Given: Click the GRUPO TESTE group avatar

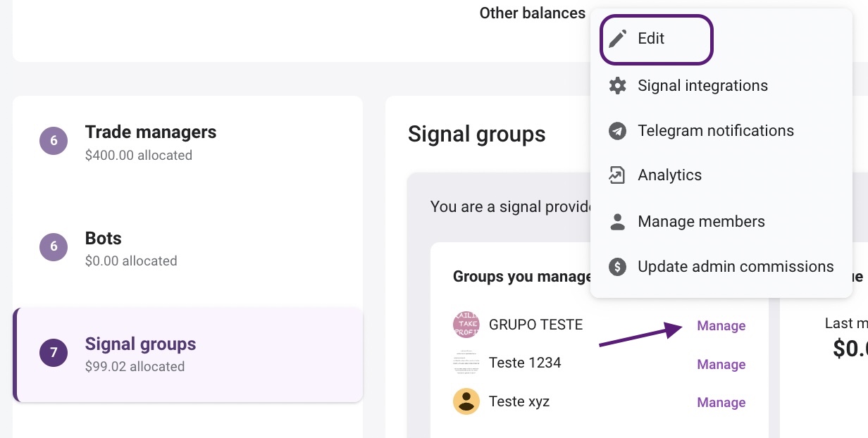Looking at the screenshot, I should [466, 325].
